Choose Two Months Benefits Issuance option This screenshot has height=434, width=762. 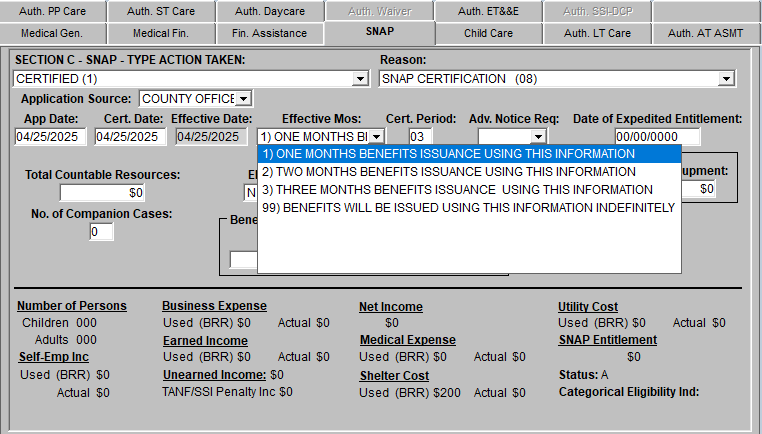[469, 172]
